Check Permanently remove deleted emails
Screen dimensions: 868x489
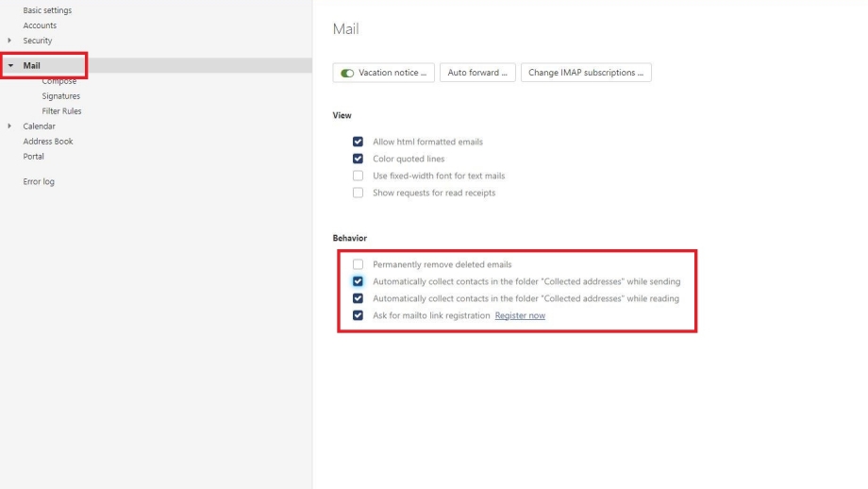(x=359, y=264)
